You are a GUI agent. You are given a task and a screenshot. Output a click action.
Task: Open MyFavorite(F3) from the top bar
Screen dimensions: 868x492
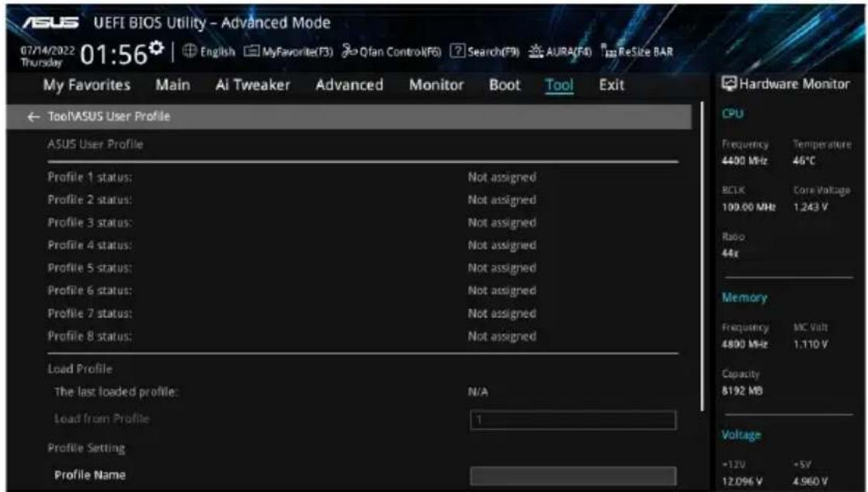[288, 51]
